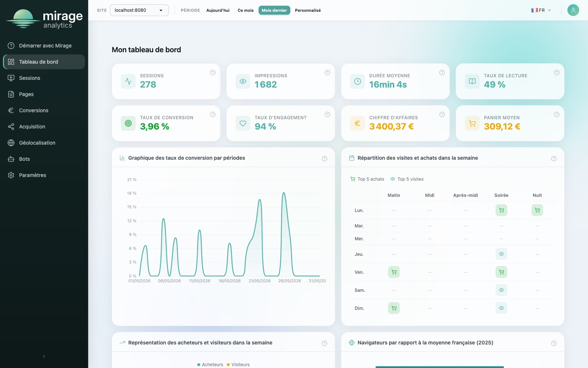The width and height of the screenshot is (588, 368).
Task: Click Jeu. Soirée eye cell
Action: (x=501, y=254)
